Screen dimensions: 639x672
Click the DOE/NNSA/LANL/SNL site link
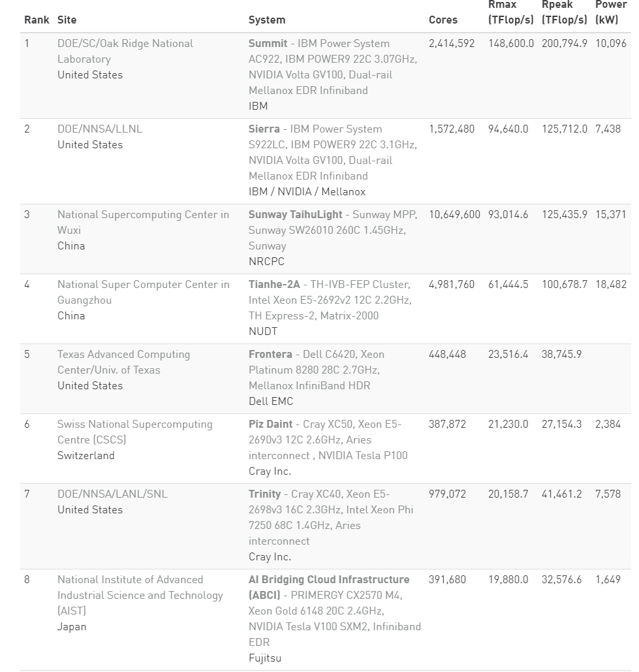(x=112, y=494)
